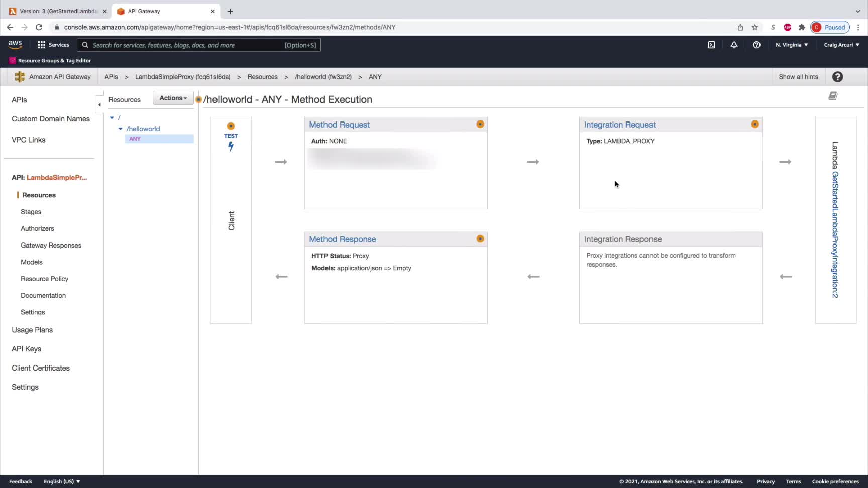This screenshot has width=868, height=488.
Task: Click the LambdaSimpleProxy breadcrumb link
Action: [182, 77]
